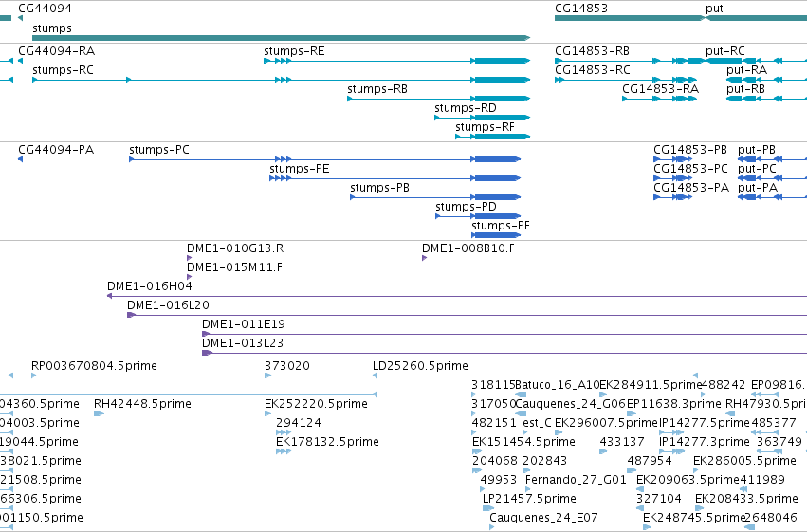The height and width of the screenshot is (532, 807).
Task: Click the CG44094 gene label
Action: [45, 9]
